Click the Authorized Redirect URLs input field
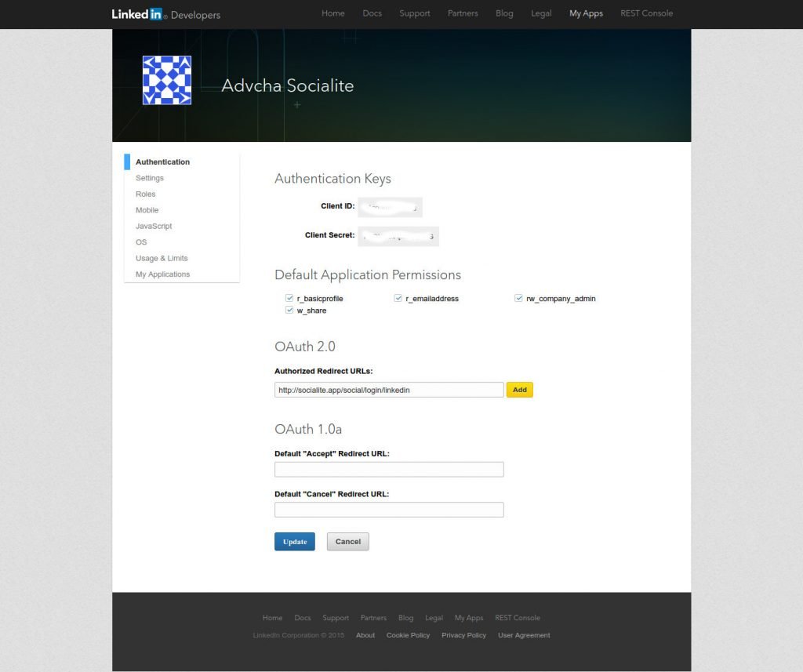The image size is (803, 672). (x=388, y=390)
